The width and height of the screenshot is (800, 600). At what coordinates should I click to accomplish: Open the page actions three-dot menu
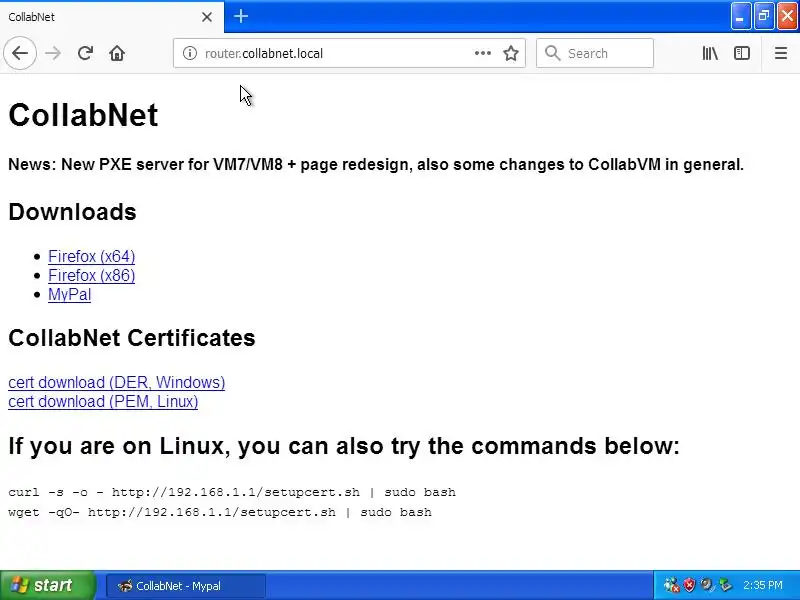tap(482, 53)
